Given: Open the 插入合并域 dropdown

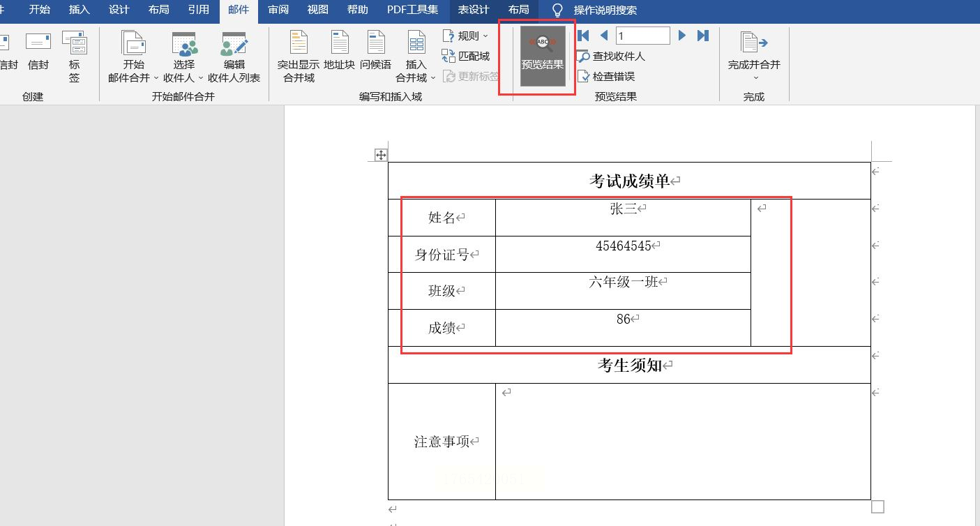Looking at the screenshot, I should (416, 57).
